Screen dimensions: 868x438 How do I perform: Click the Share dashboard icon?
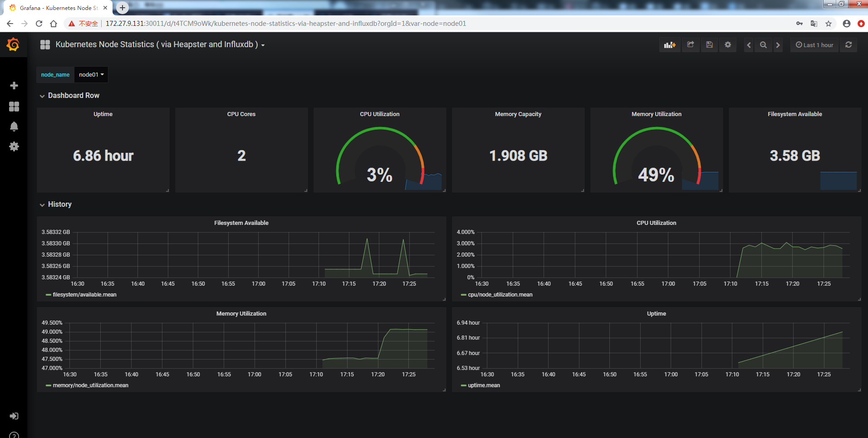[691, 45]
